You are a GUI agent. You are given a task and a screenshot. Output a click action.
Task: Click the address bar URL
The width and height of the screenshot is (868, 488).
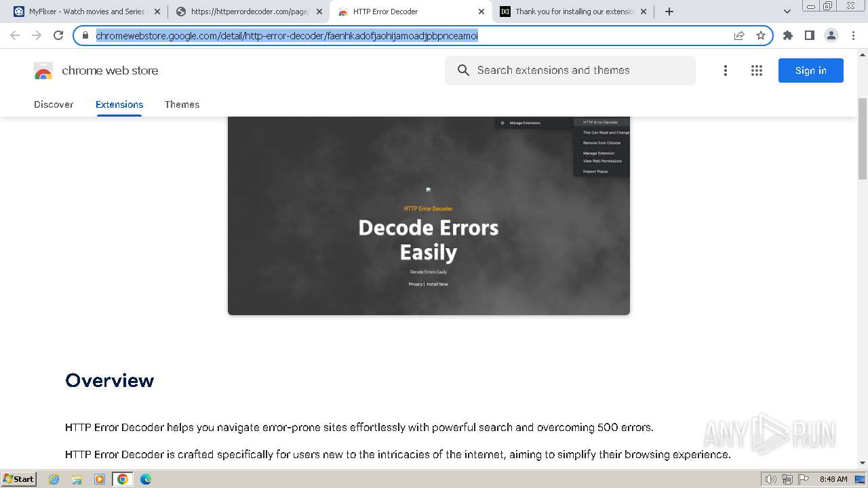pyautogui.click(x=287, y=35)
